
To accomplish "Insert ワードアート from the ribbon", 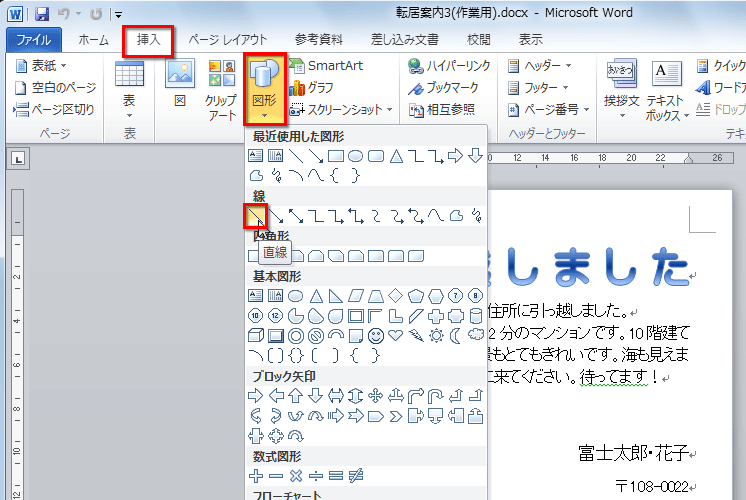I will pos(720,88).
